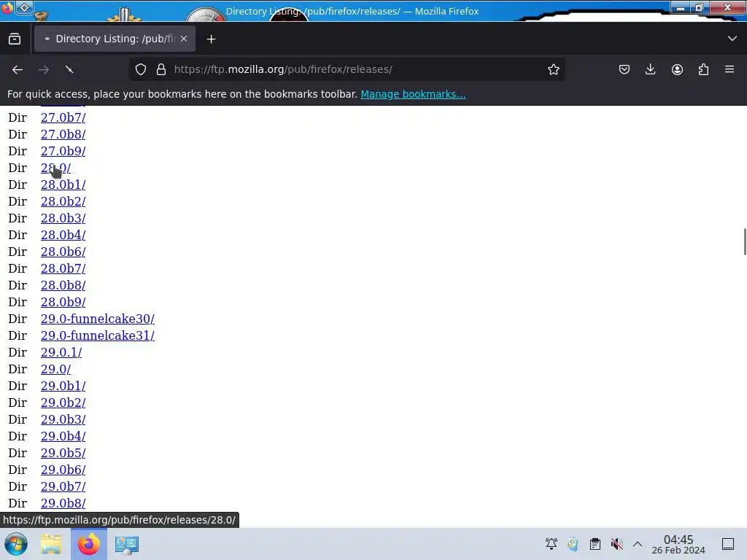The height and width of the screenshot is (560, 747).
Task: Open the 29.0b7/ directory
Action: [x=63, y=486]
